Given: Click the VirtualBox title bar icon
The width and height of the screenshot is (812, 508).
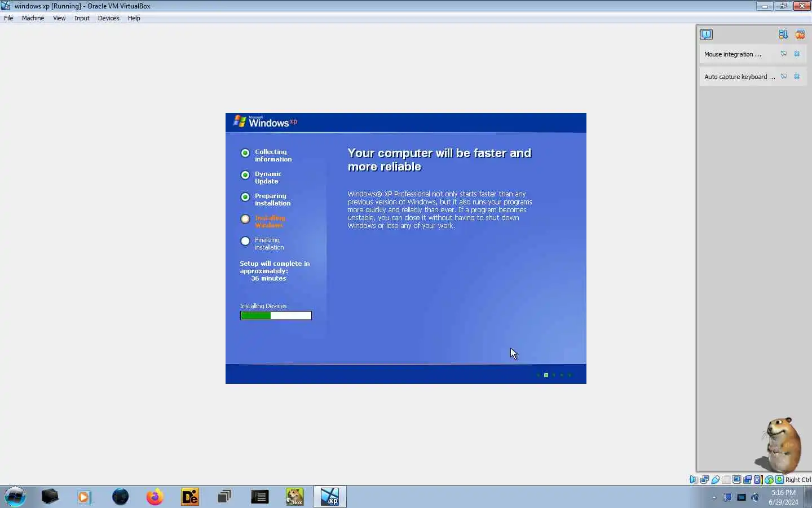Looking at the screenshot, I should tap(6, 6).
